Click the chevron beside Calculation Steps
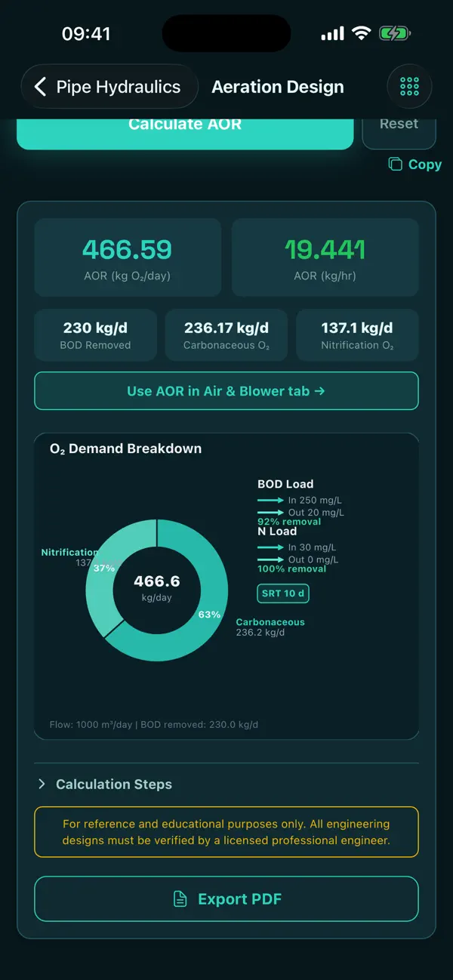This screenshot has width=453, height=980. tap(42, 784)
